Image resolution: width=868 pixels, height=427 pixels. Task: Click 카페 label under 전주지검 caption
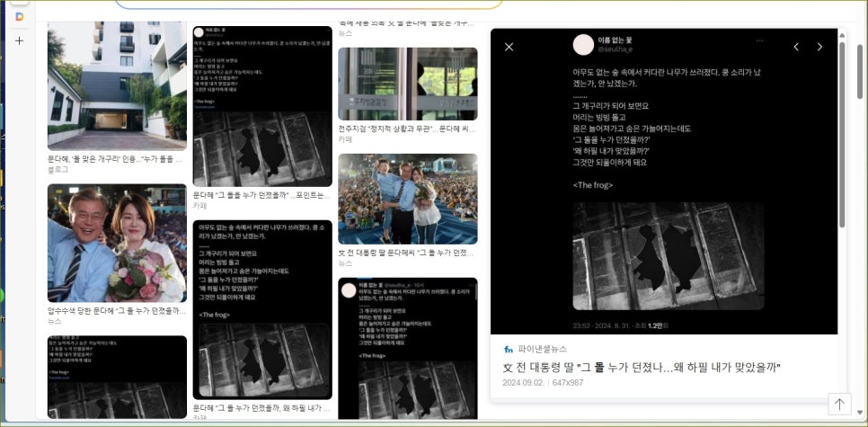point(345,139)
